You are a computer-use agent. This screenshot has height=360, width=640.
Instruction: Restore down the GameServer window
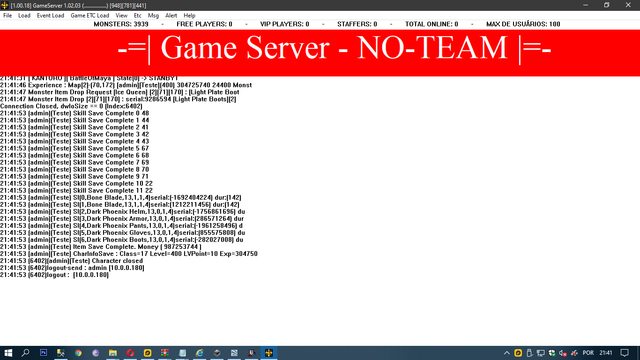607,5
